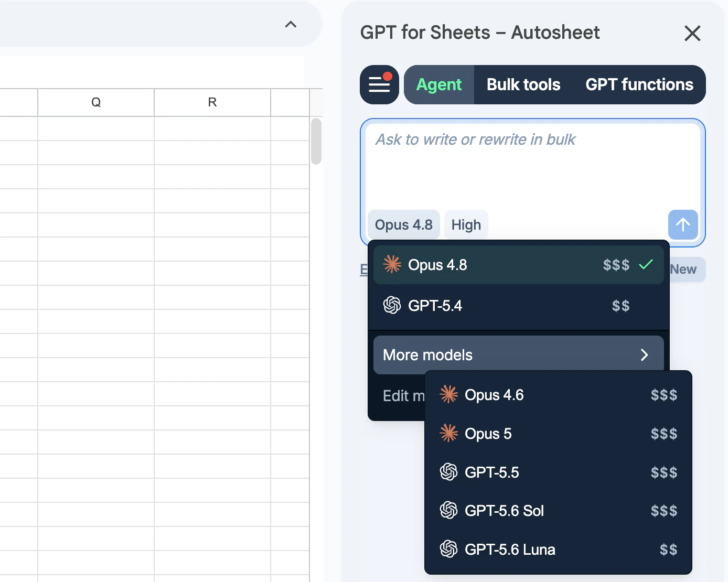Screen dimensions: 728x582
Task: Click the prompt box 'Ask to write or rewrite in bulk'
Action: [532, 165]
